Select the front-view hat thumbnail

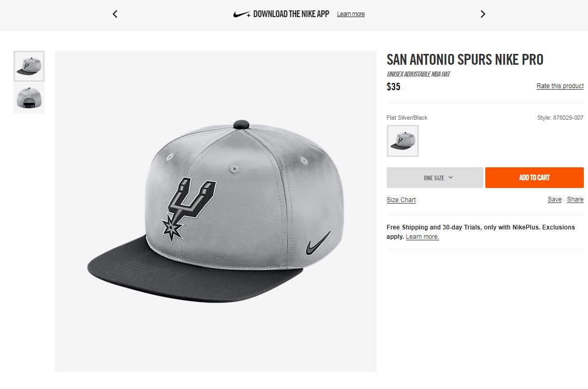29,66
